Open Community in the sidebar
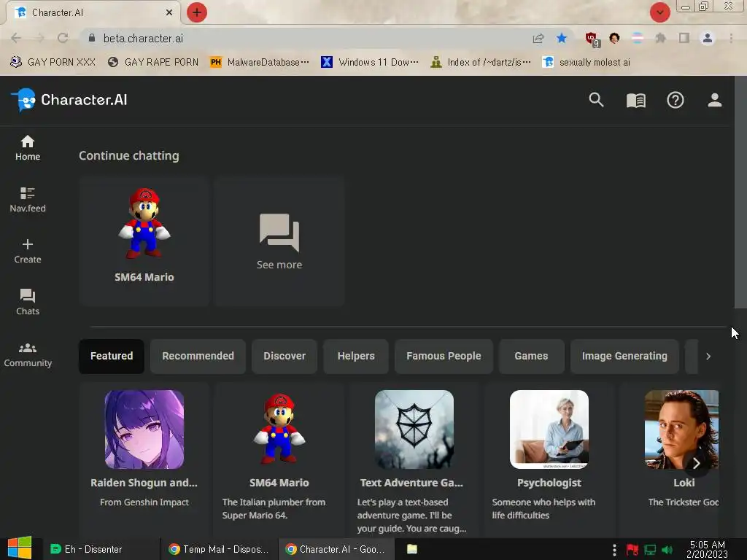The width and height of the screenshot is (747, 560). point(28,355)
